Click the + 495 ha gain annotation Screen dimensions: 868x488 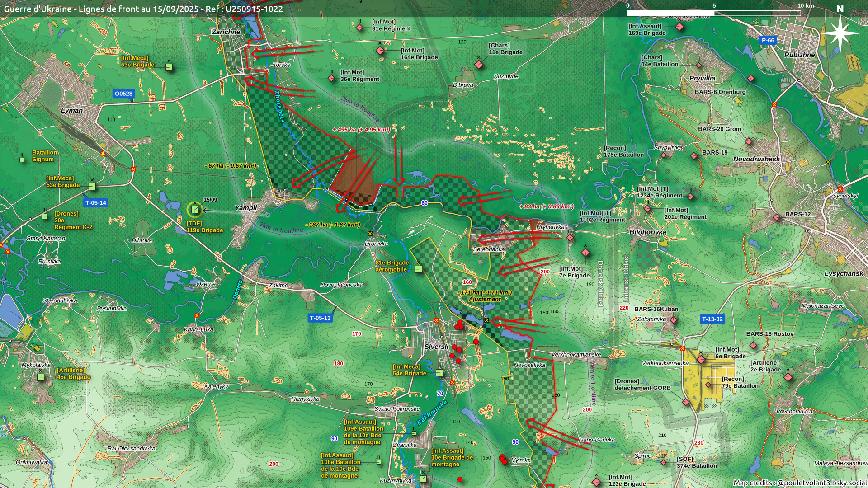(361, 130)
